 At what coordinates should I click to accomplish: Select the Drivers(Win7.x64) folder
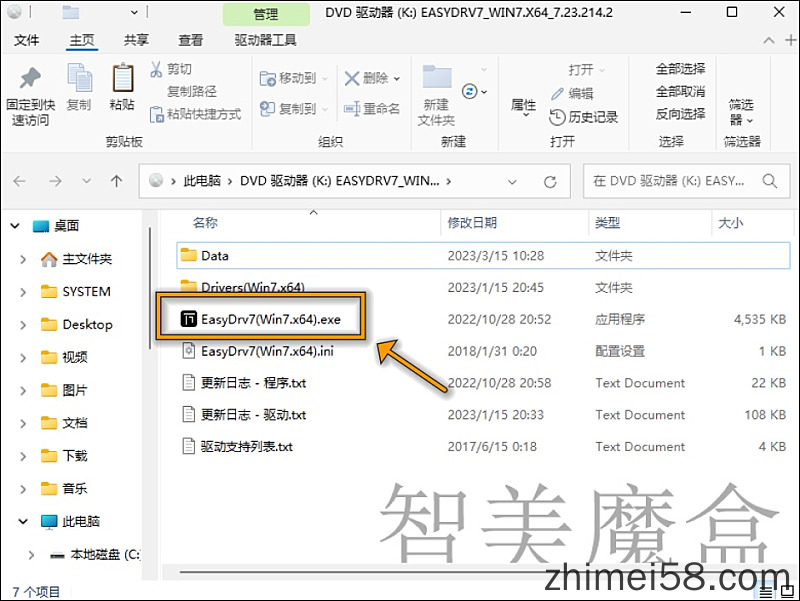[x=242, y=287]
